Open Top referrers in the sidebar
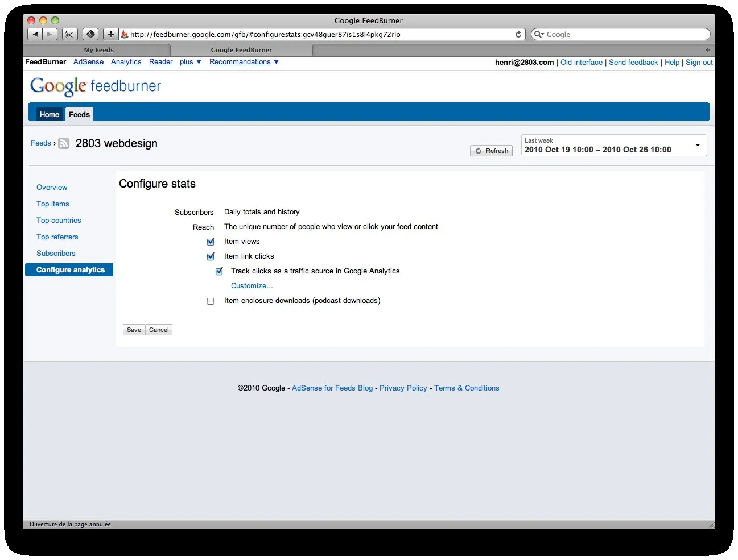 (57, 237)
